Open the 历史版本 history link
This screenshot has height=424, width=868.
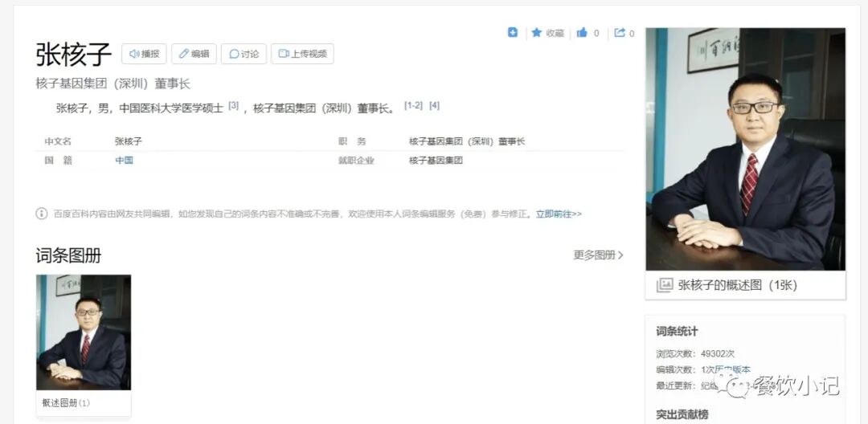[x=732, y=370]
